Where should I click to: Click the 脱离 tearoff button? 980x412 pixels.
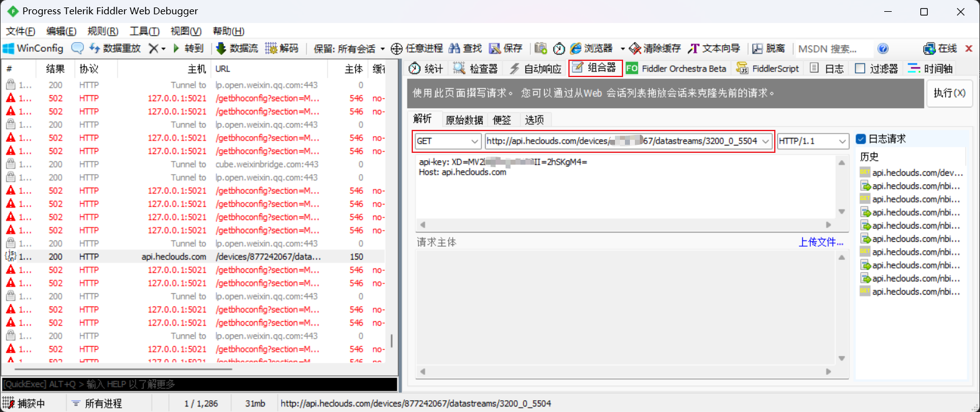[x=769, y=48]
